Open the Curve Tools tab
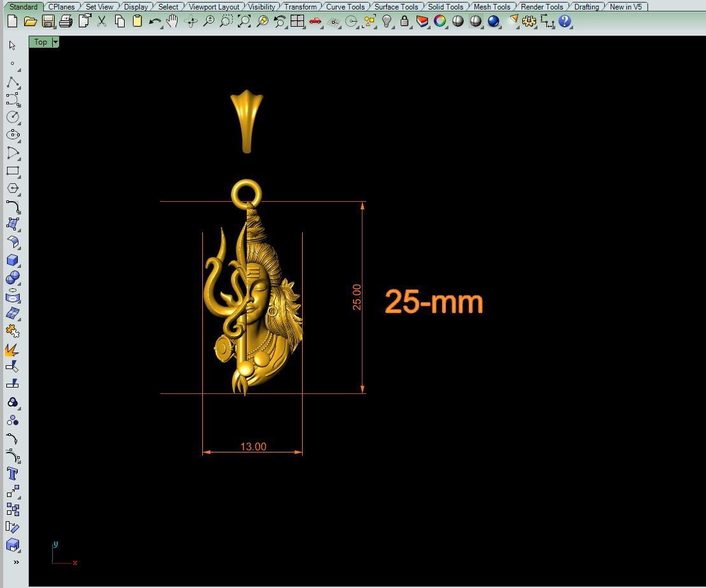The width and height of the screenshot is (706, 588). tap(345, 6)
